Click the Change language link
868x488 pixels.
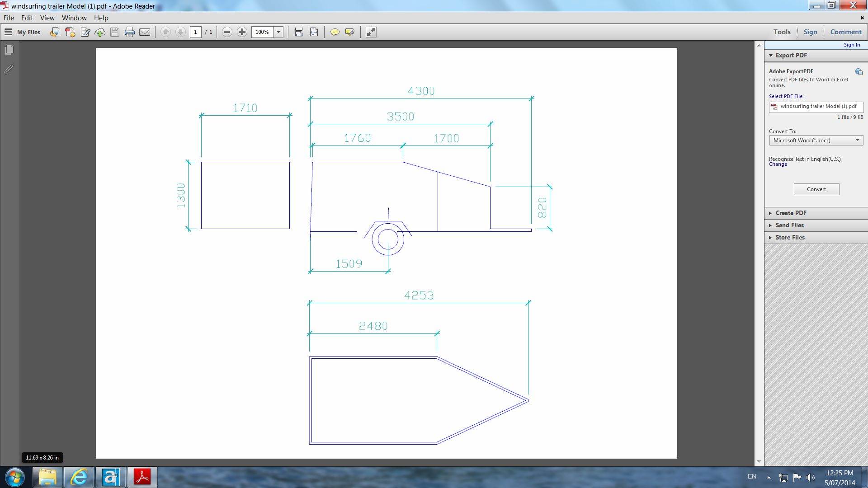pos(778,164)
